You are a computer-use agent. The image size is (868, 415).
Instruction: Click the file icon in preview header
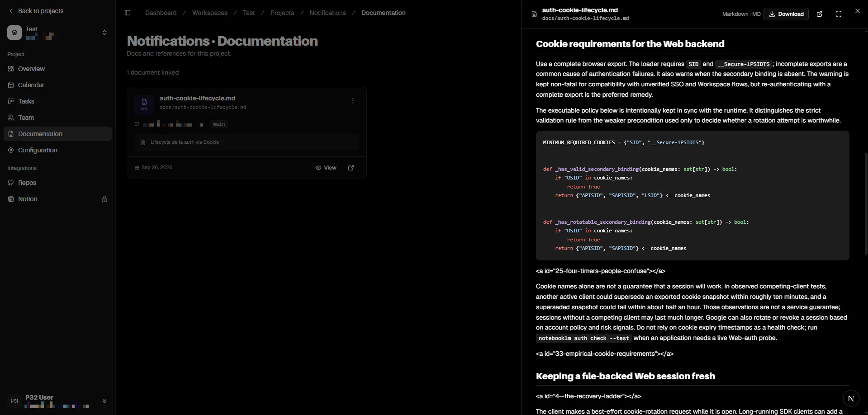(534, 14)
